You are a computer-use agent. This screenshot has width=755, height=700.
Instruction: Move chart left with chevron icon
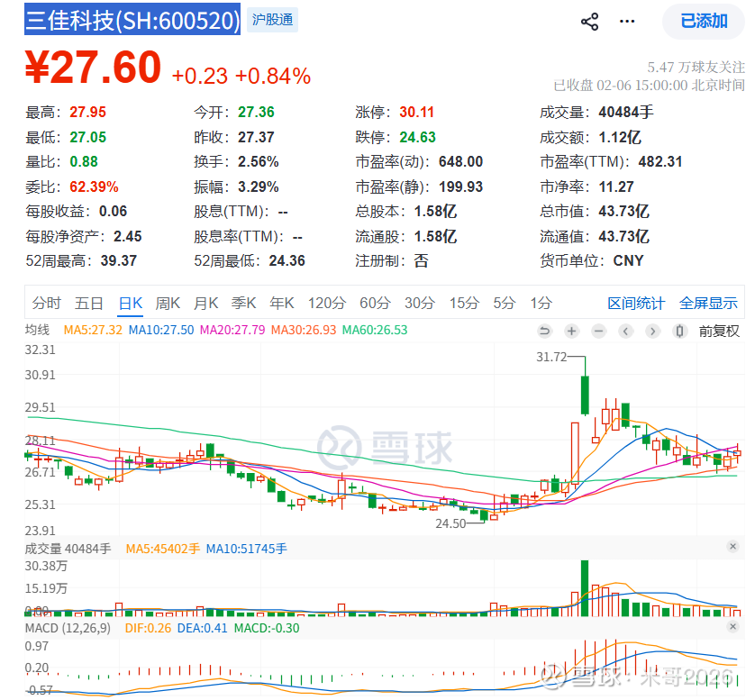pyautogui.click(x=625, y=332)
